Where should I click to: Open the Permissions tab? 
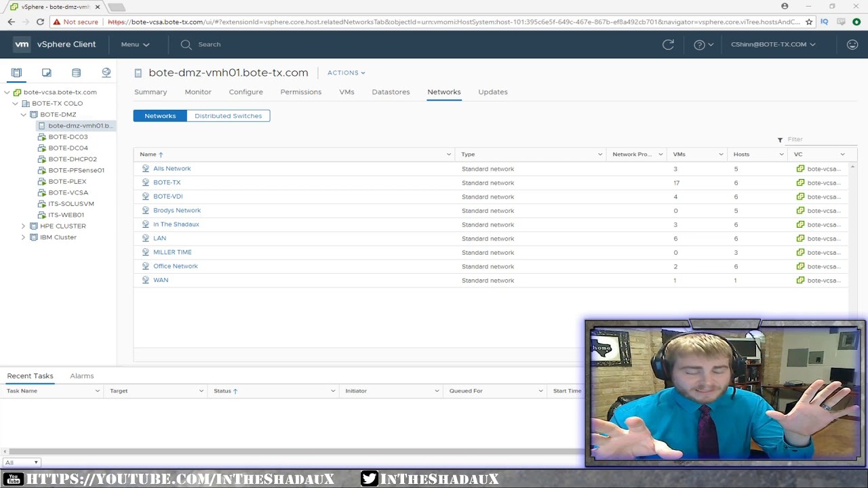pos(301,92)
